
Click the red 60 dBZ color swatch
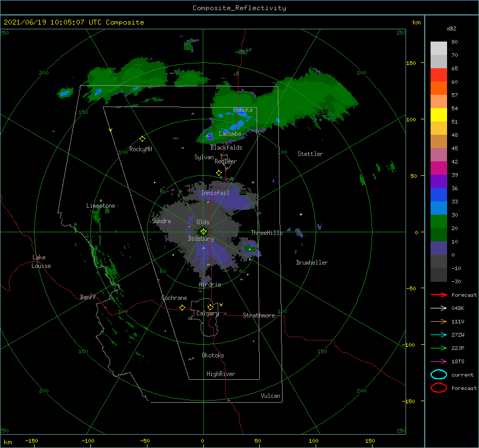coord(439,75)
